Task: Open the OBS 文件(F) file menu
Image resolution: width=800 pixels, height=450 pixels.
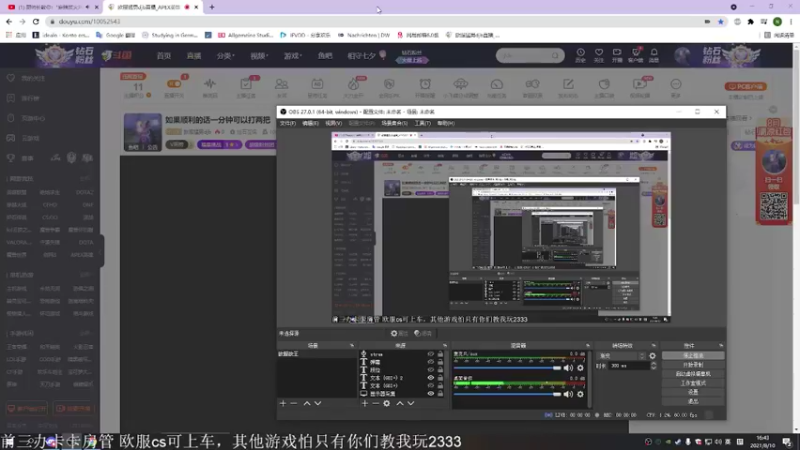Action: [288, 123]
